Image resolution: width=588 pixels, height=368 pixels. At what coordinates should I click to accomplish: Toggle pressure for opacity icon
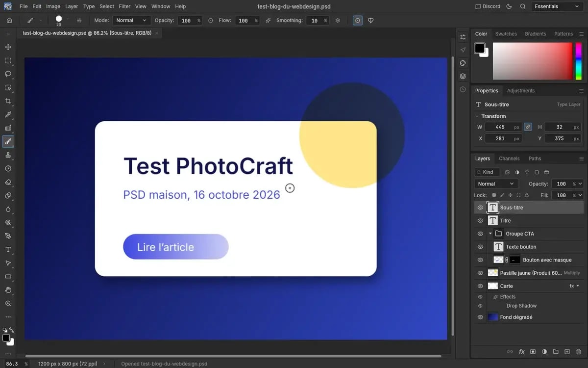point(211,21)
